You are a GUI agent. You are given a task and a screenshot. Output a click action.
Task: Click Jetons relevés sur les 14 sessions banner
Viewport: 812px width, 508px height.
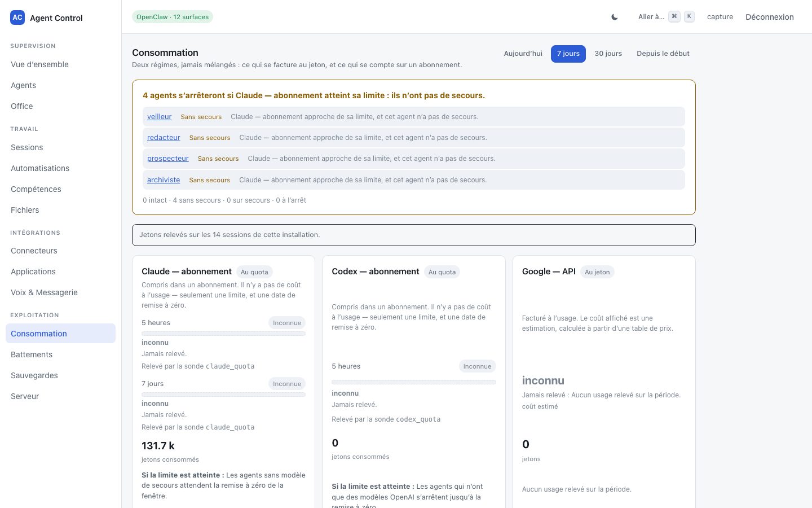(x=414, y=235)
